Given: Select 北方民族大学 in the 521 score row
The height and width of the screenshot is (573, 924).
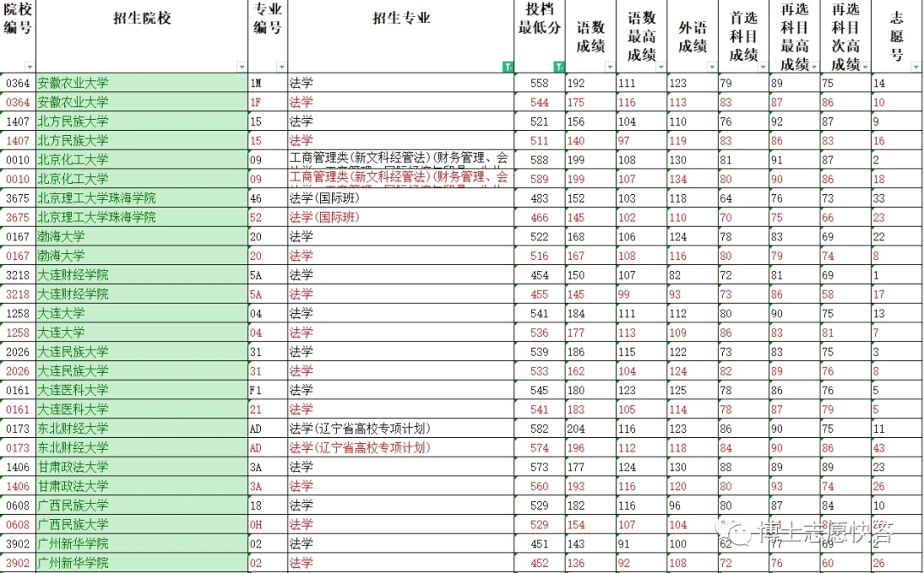Looking at the screenshot, I should pos(142,121).
